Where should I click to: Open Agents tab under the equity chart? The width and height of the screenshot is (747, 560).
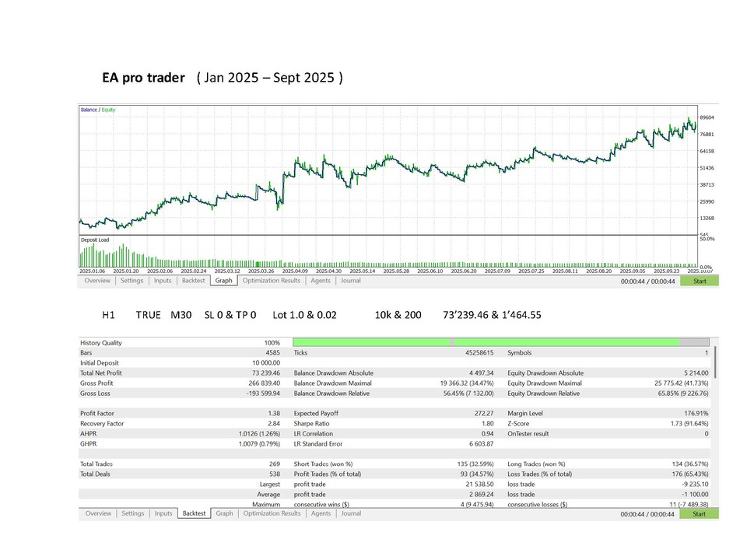pyautogui.click(x=321, y=281)
